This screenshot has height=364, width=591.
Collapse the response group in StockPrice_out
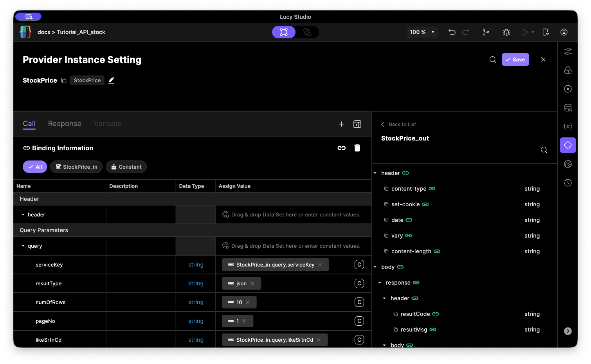tap(380, 283)
